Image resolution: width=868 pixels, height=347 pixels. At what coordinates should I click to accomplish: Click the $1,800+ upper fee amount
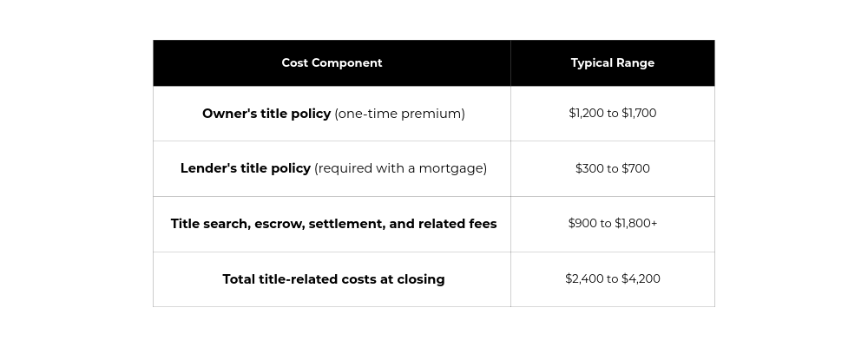[636, 224]
